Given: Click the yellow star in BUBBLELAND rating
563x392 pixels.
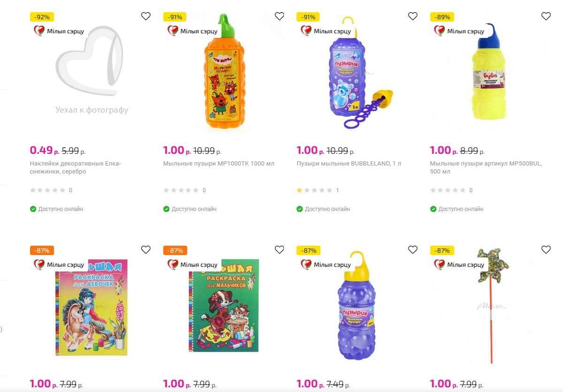Looking at the screenshot, I should [x=299, y=190].
